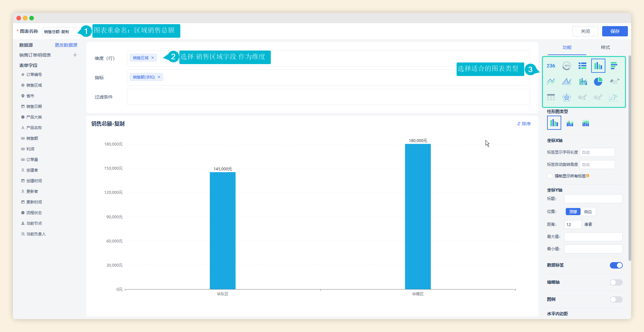Click the info icon next to 强制显示所有标签
Viewport: 644px width, 332px height.
click(x=588, y=176)
